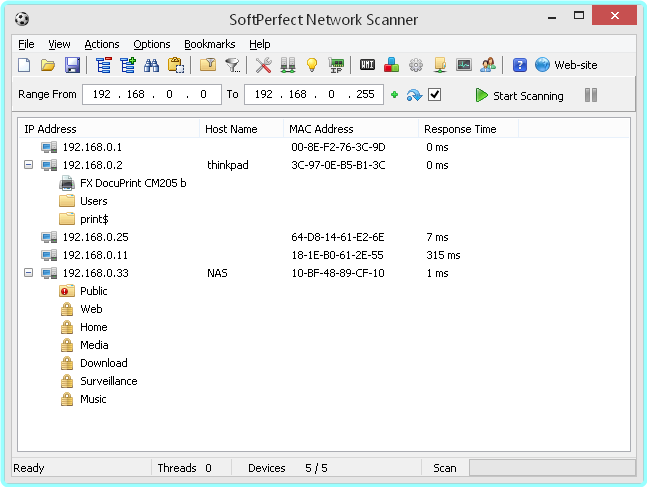Click the filter funnel icon
Screen dimensions: 647x487
[232, 65]
